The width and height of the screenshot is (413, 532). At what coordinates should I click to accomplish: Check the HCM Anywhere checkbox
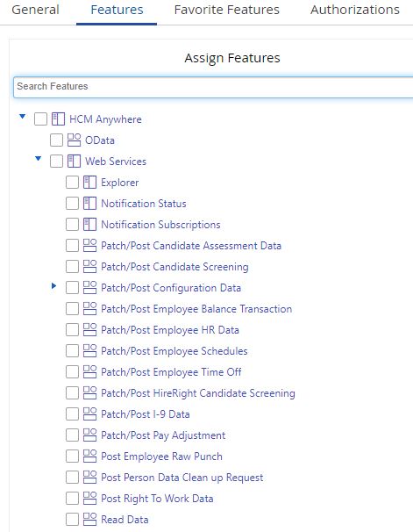pos(40,119)
